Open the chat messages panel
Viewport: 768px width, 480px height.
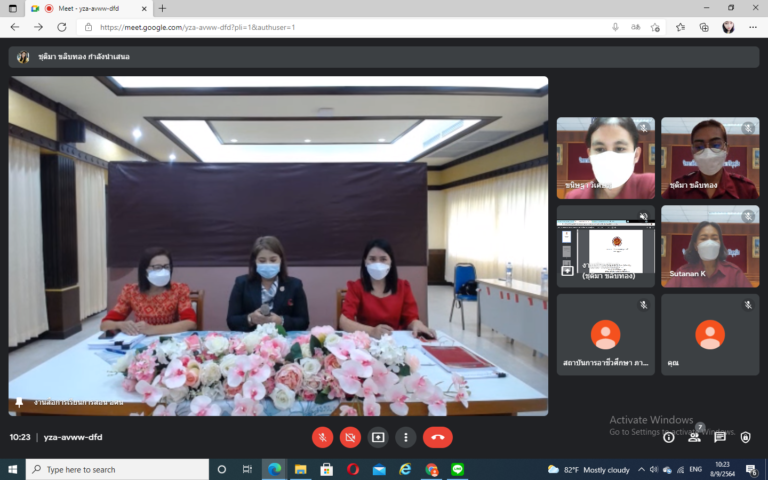click(719, 437)
